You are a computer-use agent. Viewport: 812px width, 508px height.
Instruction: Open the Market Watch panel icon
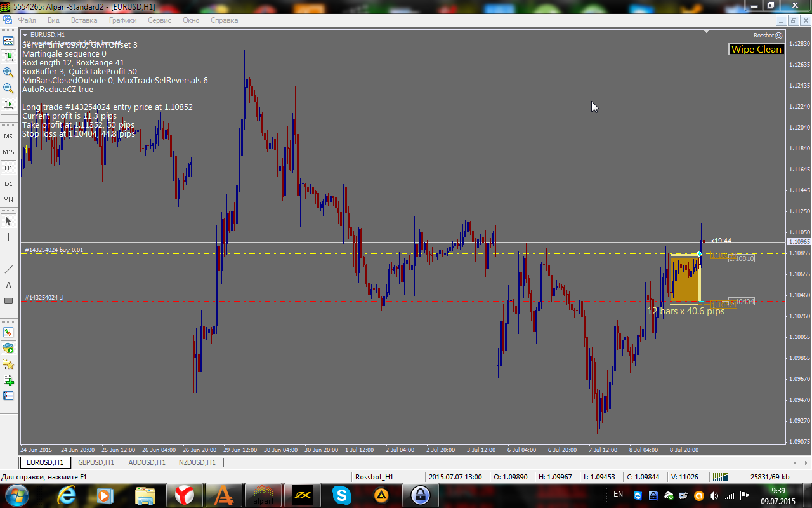[8, 41]
